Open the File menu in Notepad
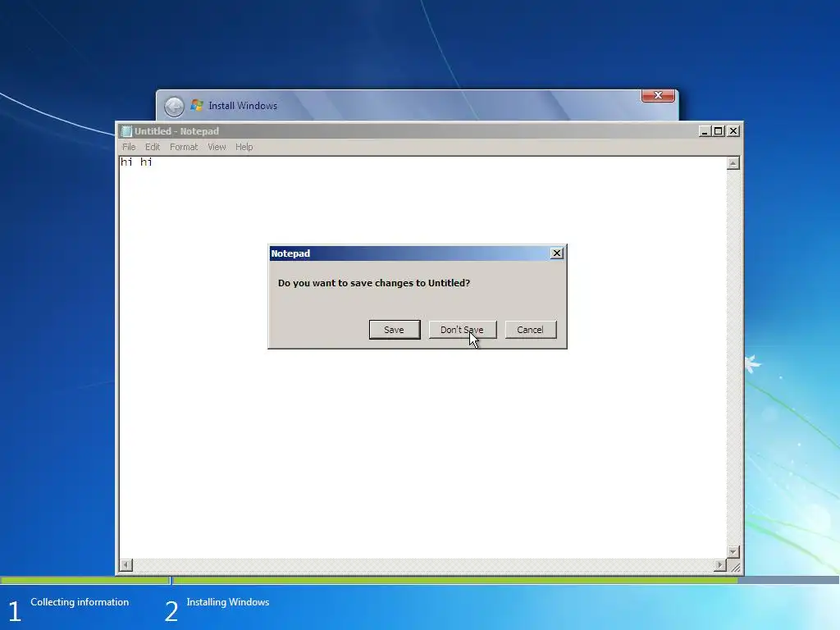The width and height of the screenshot is (840, 630). point(129,147)
